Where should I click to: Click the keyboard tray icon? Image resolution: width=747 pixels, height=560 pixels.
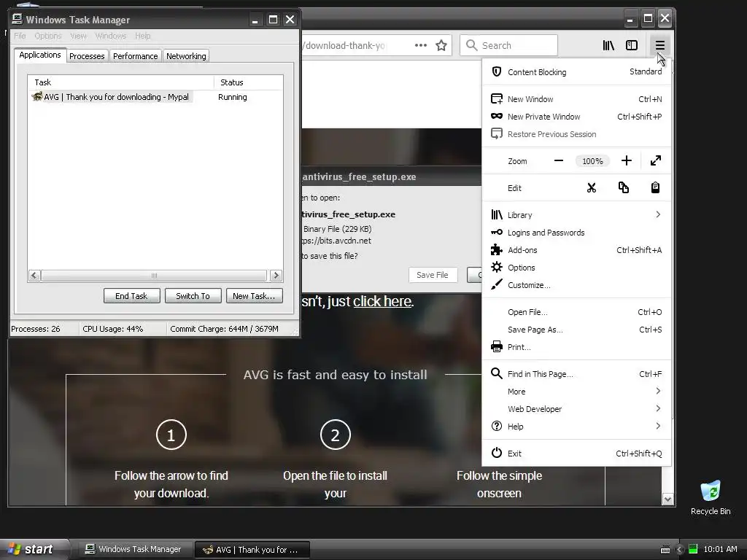pos(665,550)
